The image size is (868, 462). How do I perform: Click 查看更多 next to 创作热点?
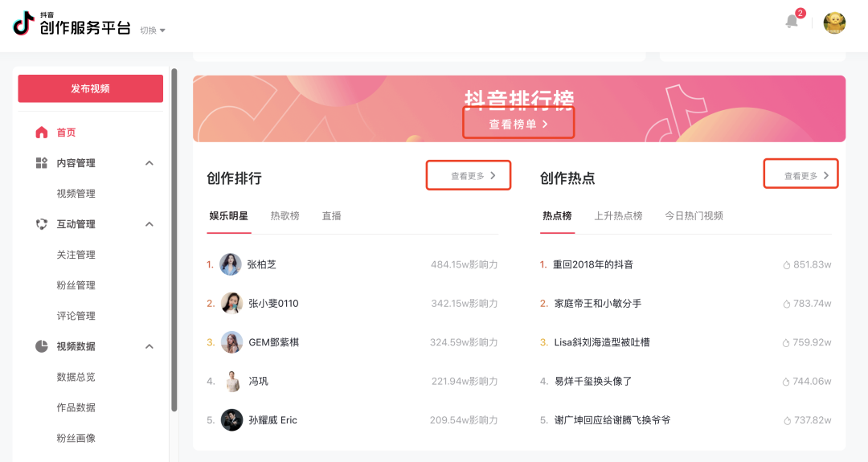click(806, 176)
